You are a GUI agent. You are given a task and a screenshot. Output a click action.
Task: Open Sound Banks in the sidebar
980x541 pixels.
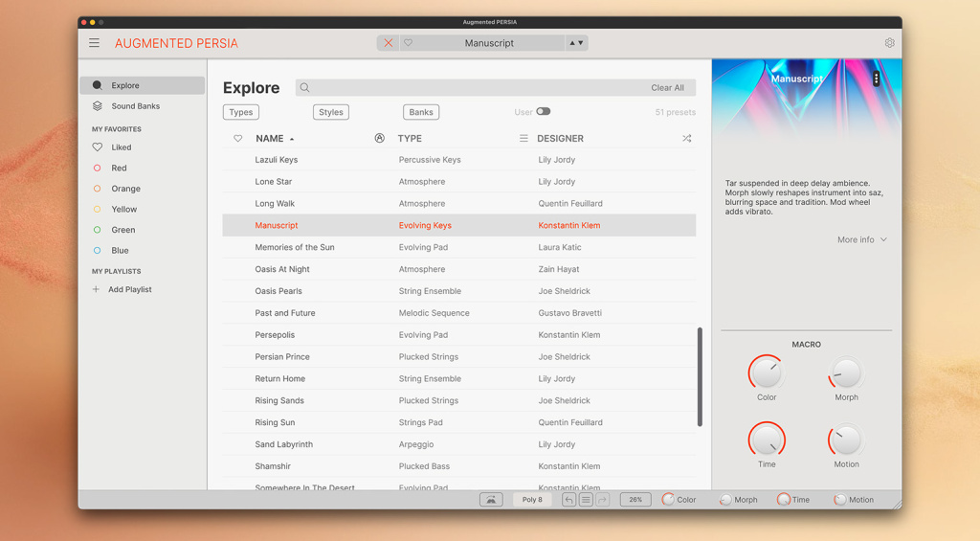tap(135, 106)
